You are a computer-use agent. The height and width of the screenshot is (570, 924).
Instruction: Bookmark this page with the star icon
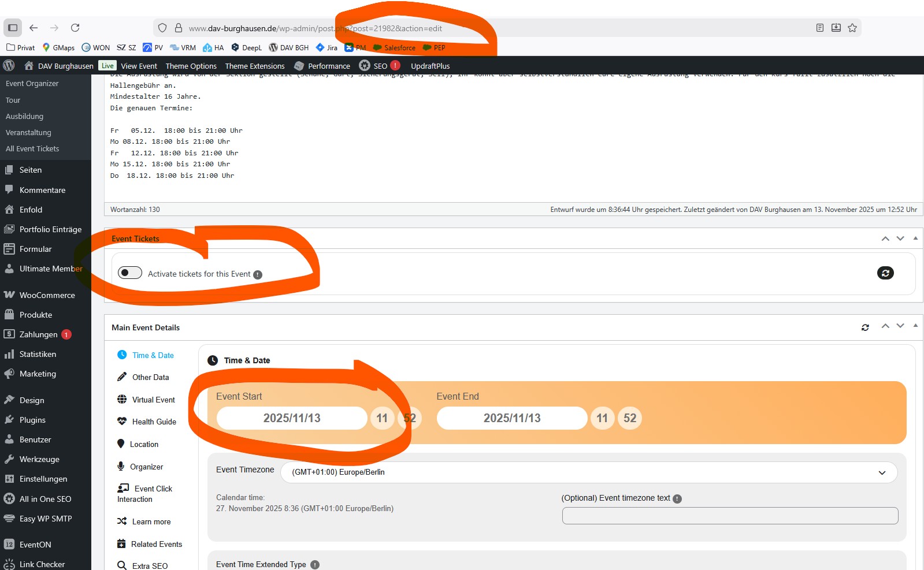[852, 28]
